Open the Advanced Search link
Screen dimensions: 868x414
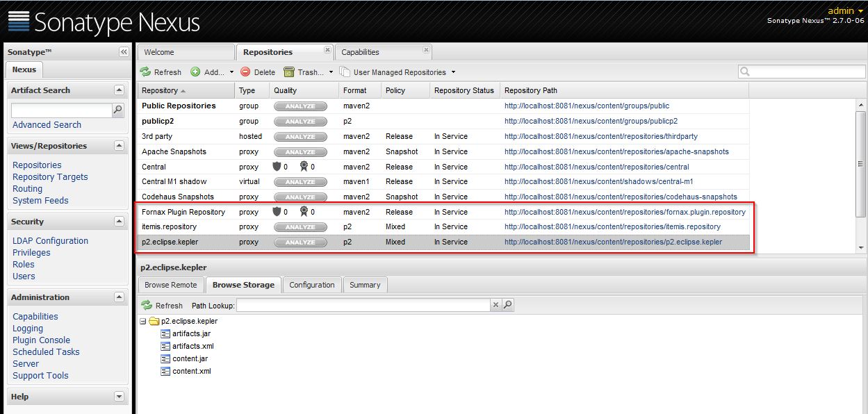(47, 125)
